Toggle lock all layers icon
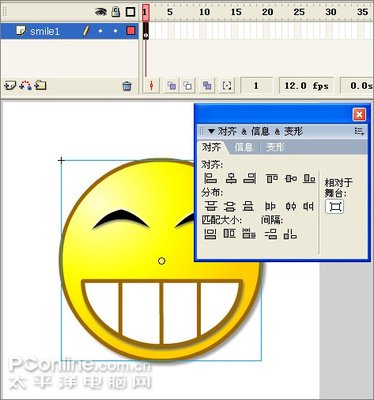 pos(115,12)
